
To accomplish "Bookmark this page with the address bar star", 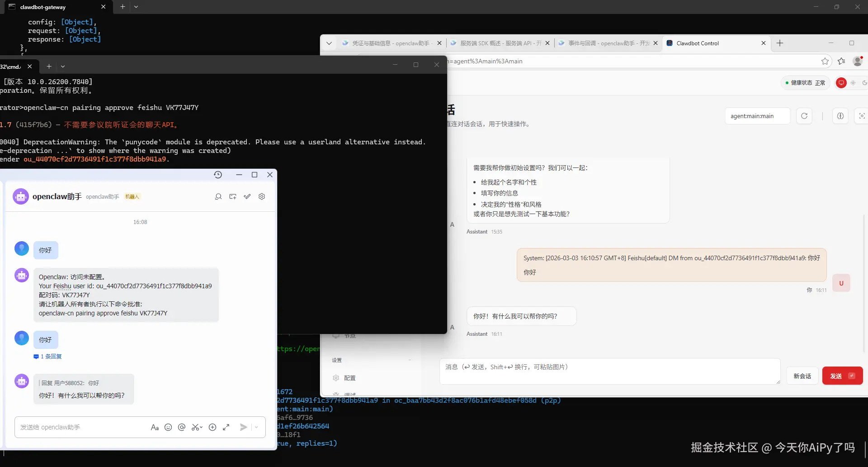I will pos(825,61).
